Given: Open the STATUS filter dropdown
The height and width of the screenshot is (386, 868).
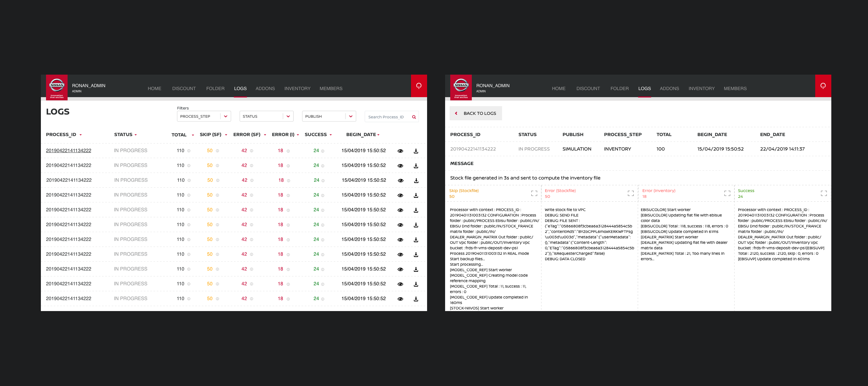Looking at the screenshot, I should [x=266, y=116].
